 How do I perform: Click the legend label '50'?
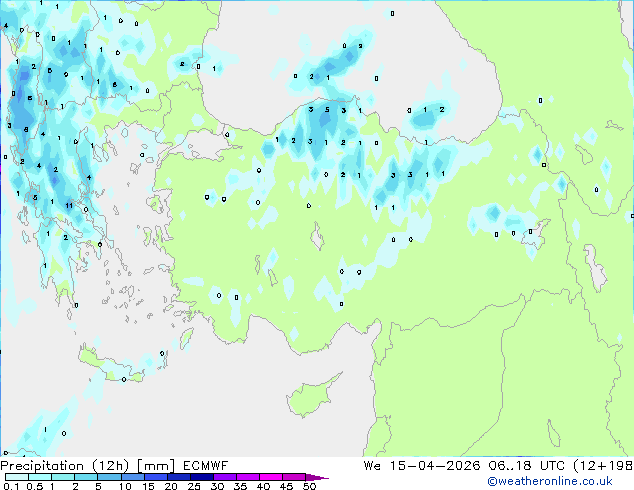click(x=310, y=486)
